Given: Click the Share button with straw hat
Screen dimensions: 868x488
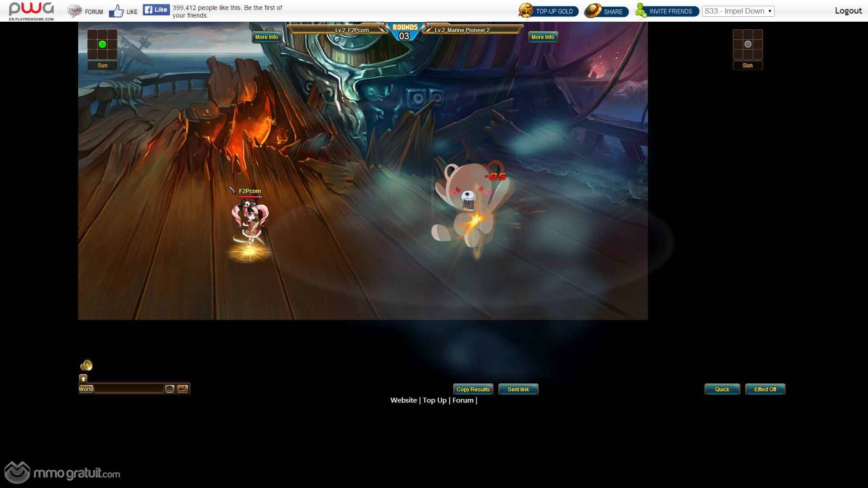Looking at the screenshot, I should pyautogui.click(x=606, y=11).
